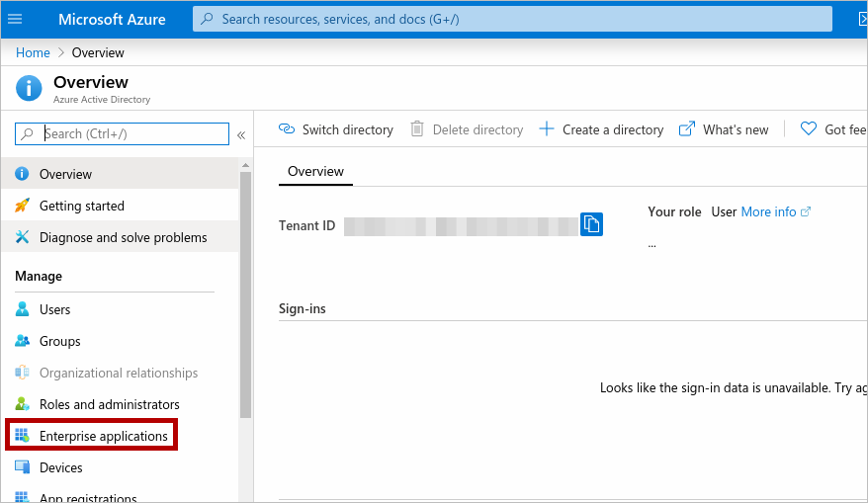Screen dimensions: 868x503
Task: Click the Home breadcrumb link
Action: tap(33, 52)
